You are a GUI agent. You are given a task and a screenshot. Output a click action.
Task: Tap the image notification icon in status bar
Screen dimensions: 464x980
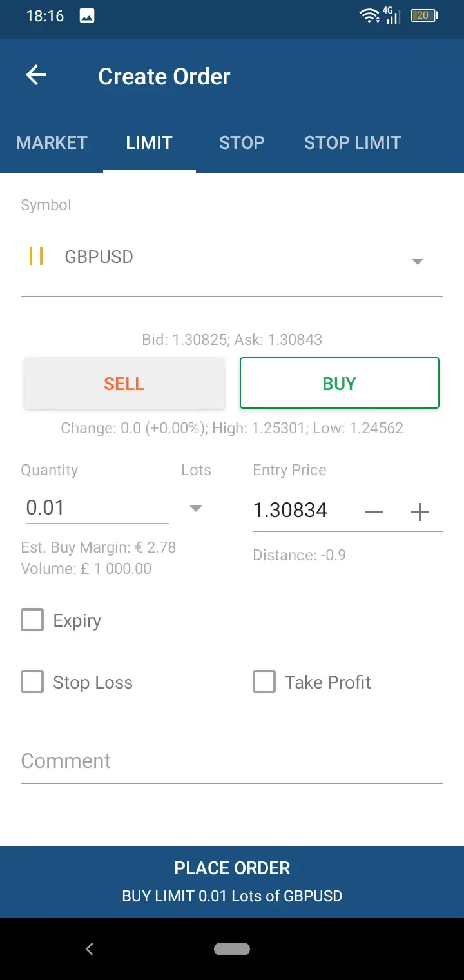[87, 16]
